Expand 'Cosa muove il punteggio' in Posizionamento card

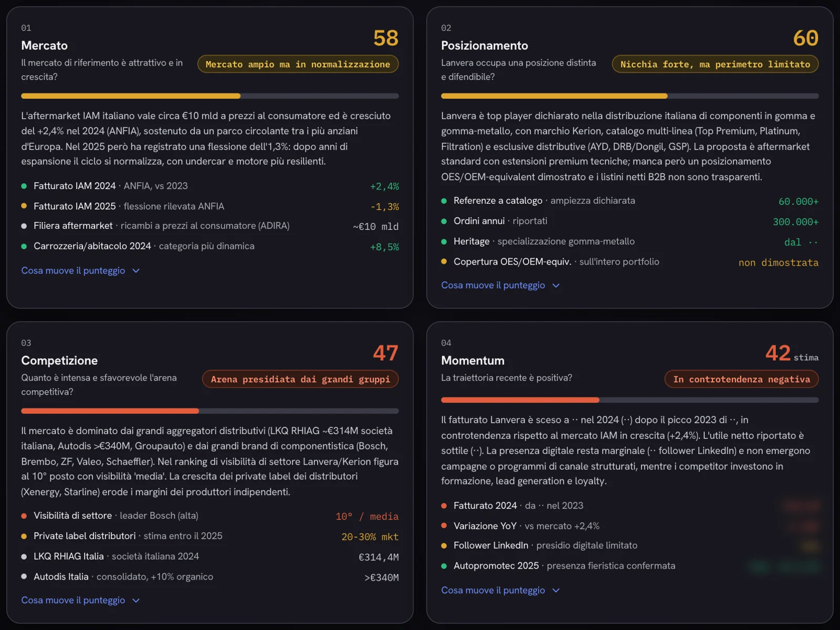(x=500, y=286)
